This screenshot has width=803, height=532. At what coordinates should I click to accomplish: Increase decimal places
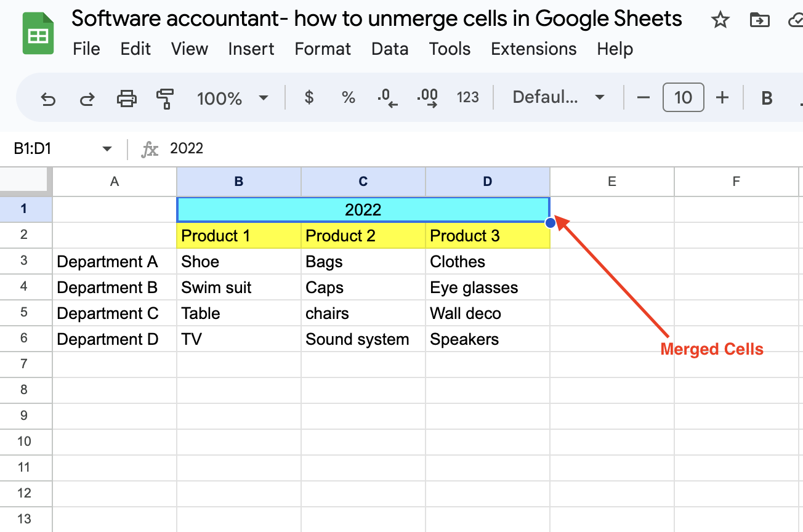pos(427,98)
